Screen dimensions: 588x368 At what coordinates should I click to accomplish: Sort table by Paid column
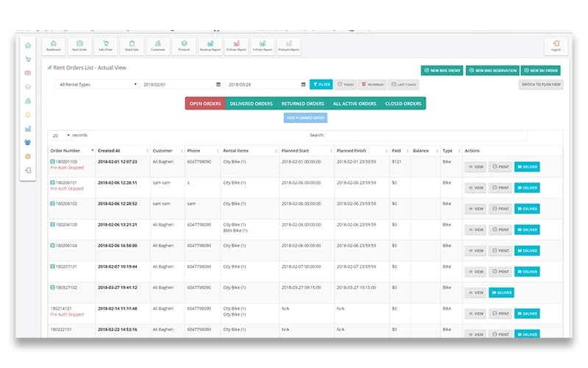coord(400,151)
